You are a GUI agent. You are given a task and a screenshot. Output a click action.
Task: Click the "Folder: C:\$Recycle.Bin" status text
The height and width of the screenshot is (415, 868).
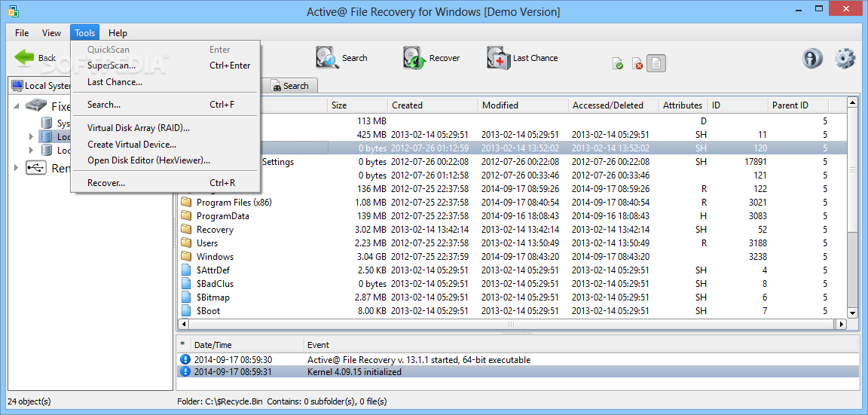[x=220, y=401]
